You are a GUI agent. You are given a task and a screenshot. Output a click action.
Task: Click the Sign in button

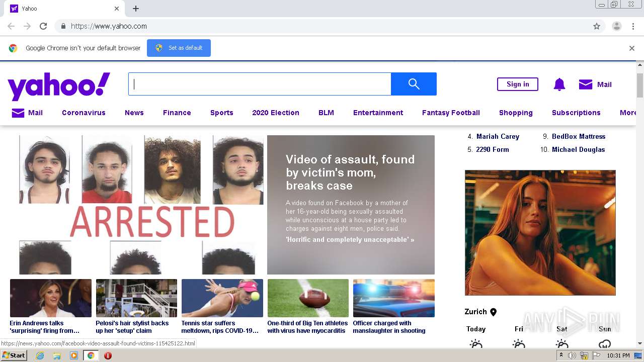[518, 84]
